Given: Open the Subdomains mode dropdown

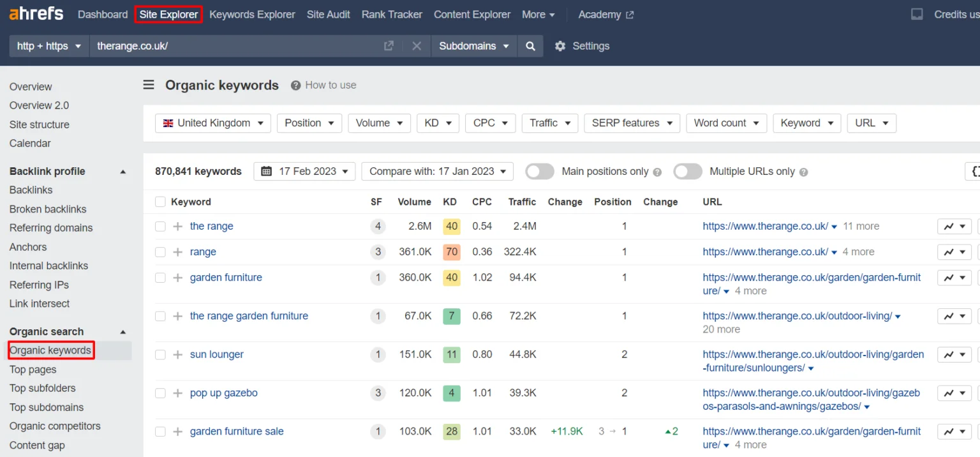Looking at the screenshot, I should pos(474,46).
